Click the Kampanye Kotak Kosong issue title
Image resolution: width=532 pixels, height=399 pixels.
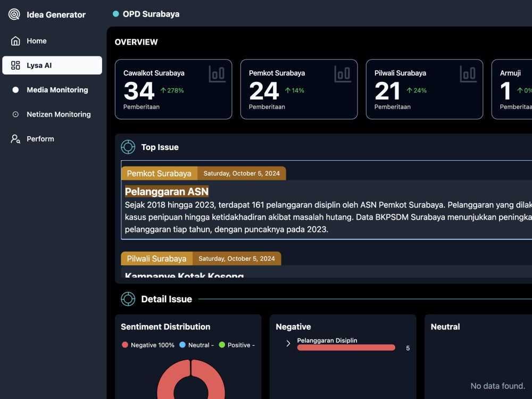point(184,275)
